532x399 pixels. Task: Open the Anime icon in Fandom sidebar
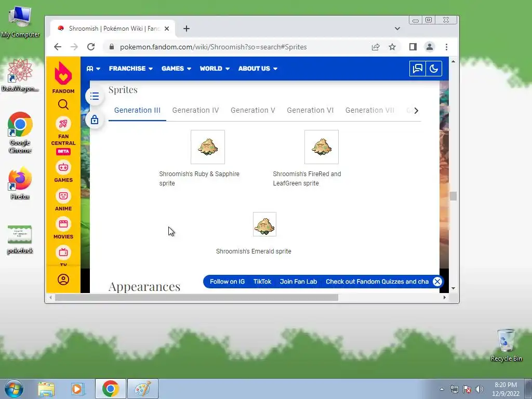(63, 196)
